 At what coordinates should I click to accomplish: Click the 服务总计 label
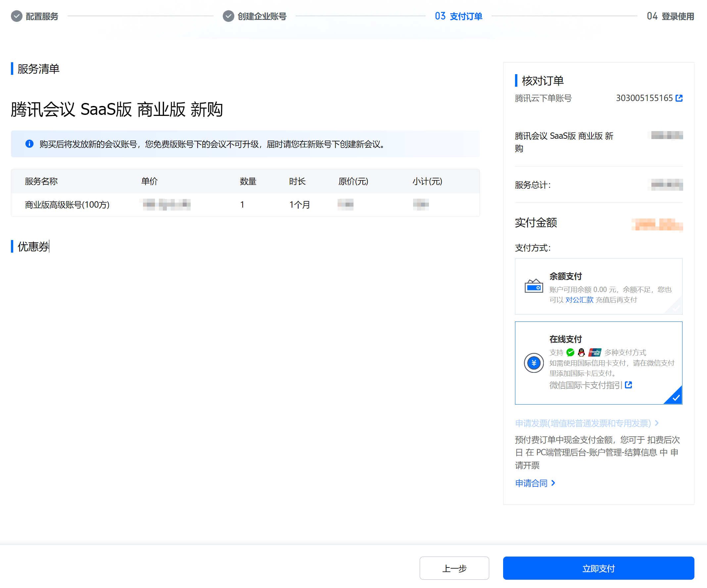[x=533, y=185]
